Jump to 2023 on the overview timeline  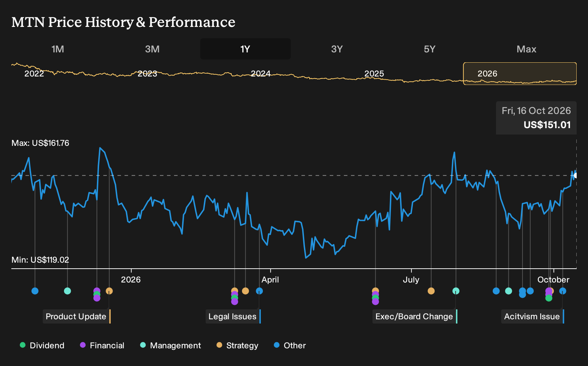[x=147, y=74]
